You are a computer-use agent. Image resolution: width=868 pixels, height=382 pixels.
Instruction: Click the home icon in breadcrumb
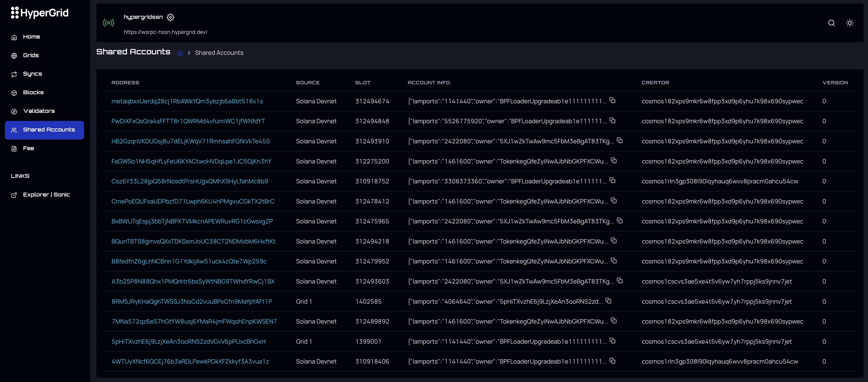tap(180, 53)
